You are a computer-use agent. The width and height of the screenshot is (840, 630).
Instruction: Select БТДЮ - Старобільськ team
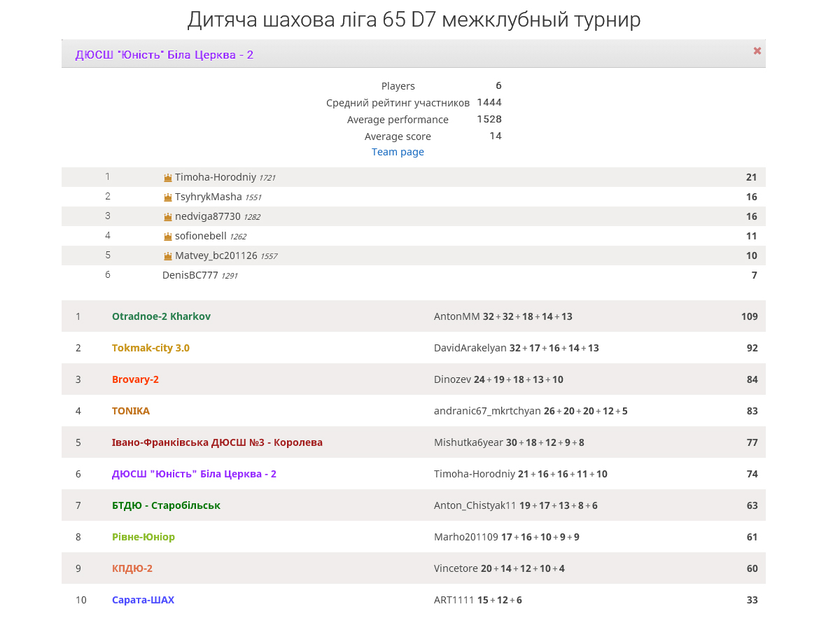coord(166,505)
